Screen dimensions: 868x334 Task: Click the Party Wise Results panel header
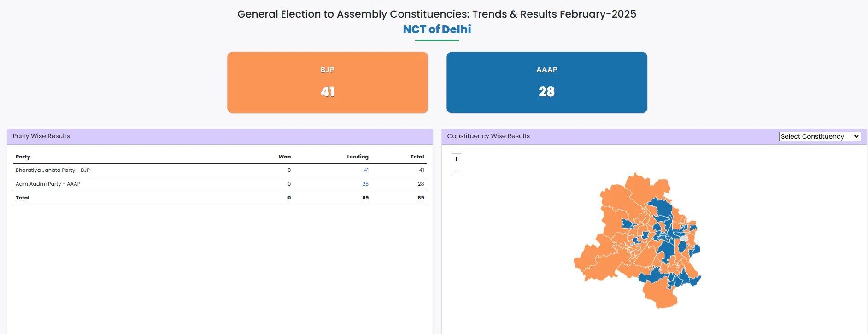point(41,136)
